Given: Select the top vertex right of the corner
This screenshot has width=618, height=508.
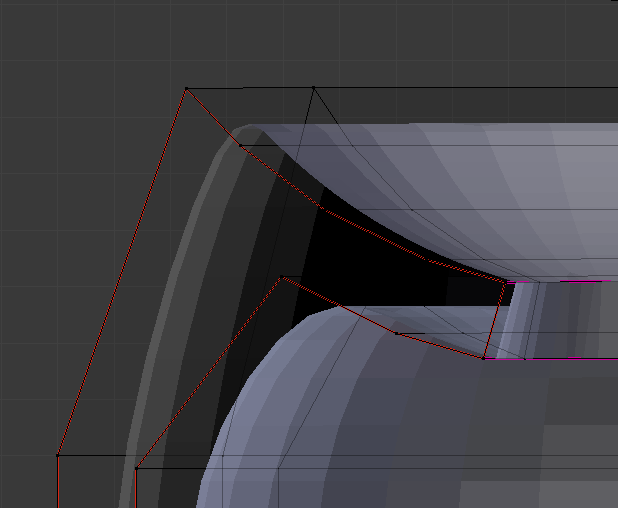Looking at the screenshot, I should [x=313, y=88].
